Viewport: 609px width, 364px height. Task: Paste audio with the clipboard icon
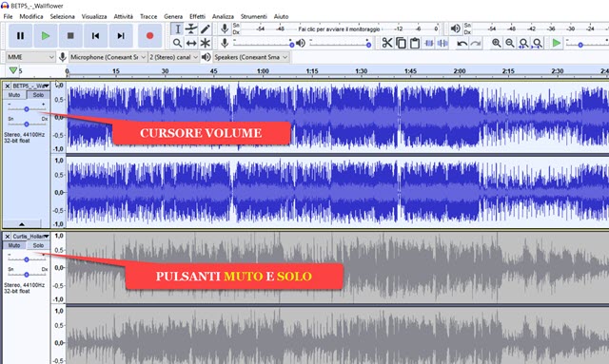pyautogui.click(x=415, y=43)
